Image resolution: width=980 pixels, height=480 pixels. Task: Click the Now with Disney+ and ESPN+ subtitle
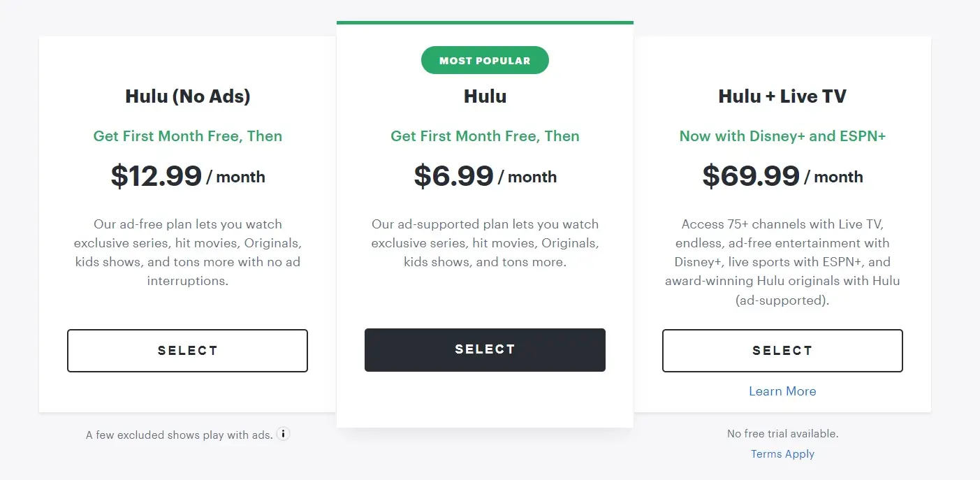[782, 136]
